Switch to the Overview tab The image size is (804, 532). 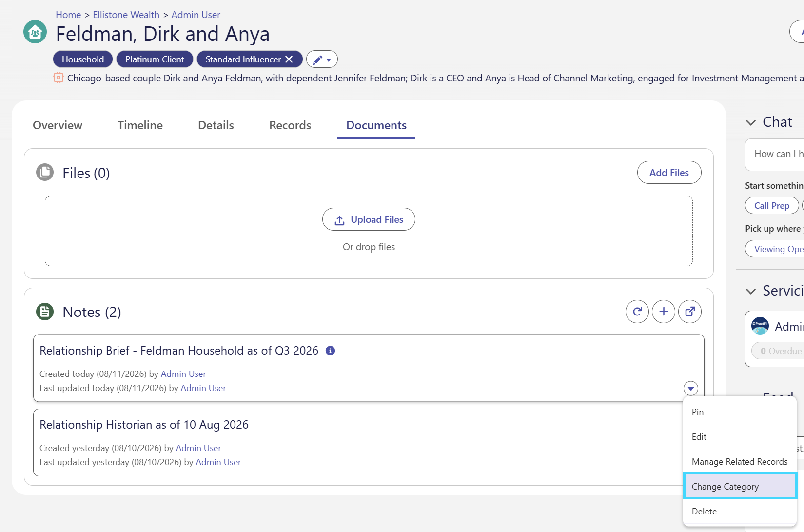point(58,125)
